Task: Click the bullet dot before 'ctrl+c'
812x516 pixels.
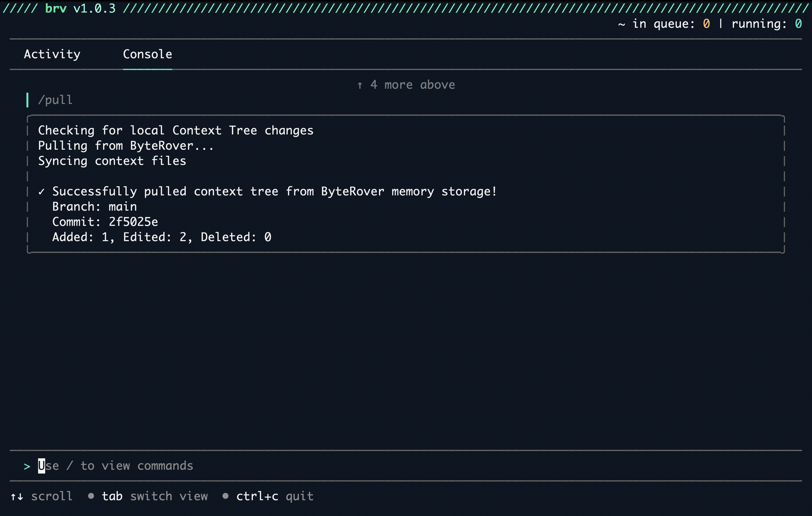Action: [225, 496]
